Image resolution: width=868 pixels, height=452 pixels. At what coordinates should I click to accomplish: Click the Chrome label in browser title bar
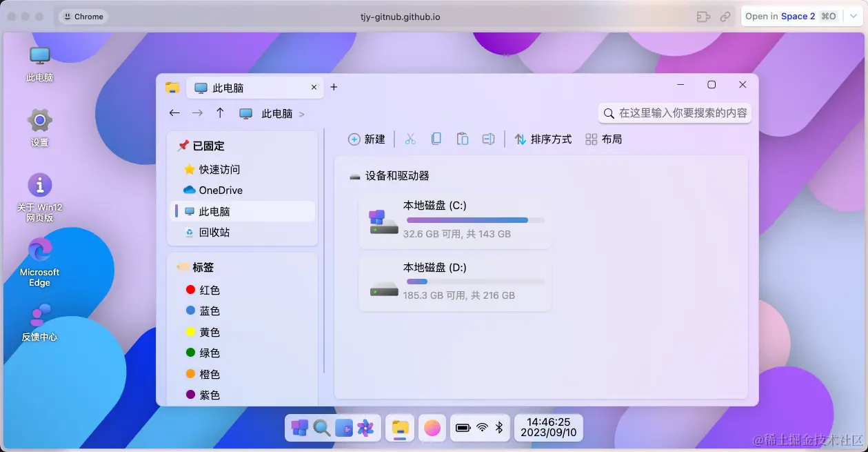point(83,17)
